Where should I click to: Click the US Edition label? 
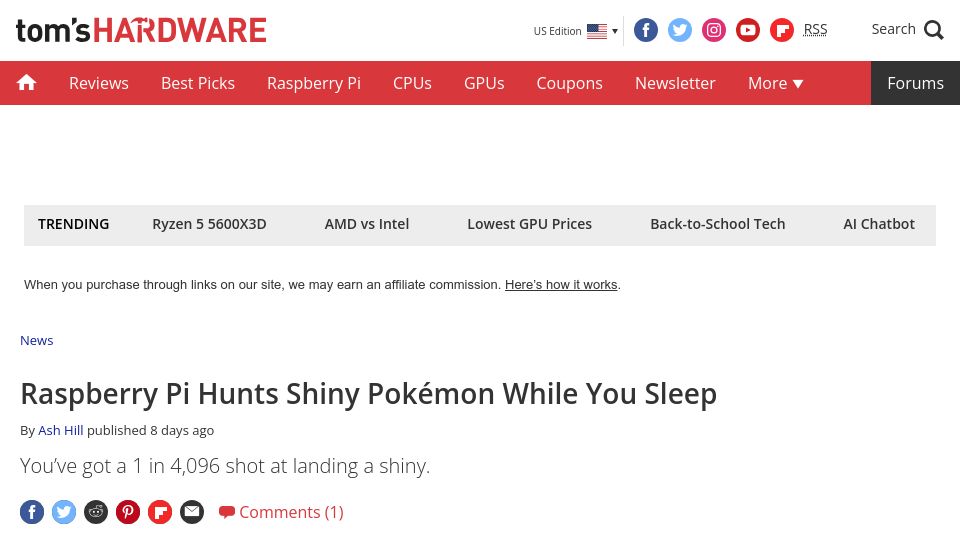coord(557,31)
